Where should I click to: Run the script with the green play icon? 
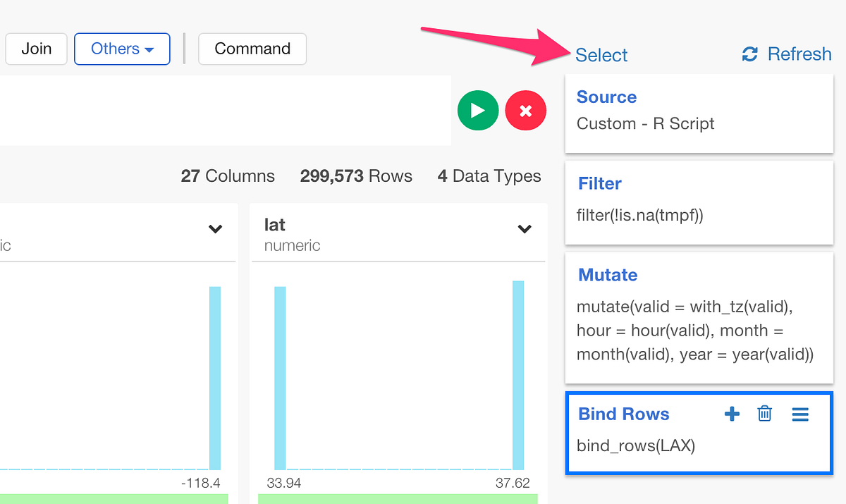(x=478, y=110)
